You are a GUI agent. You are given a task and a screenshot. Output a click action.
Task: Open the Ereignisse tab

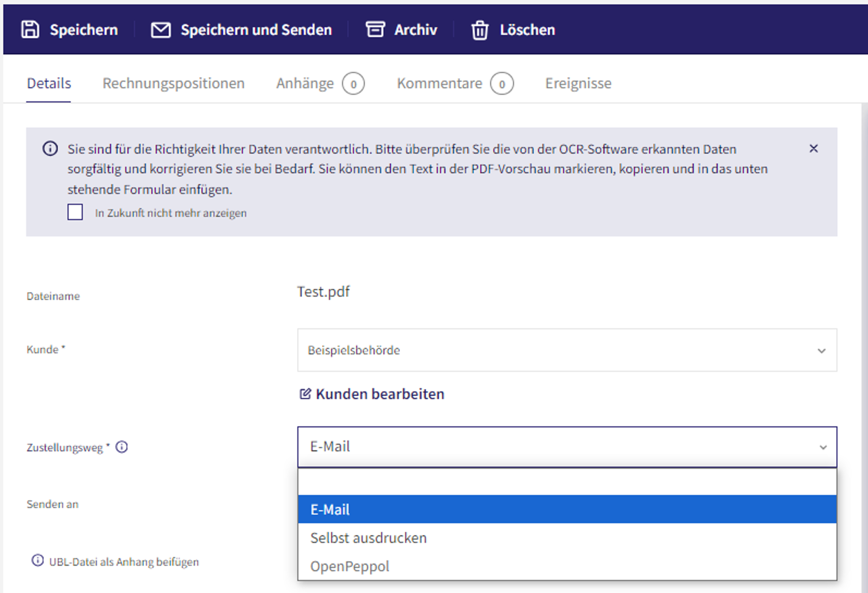coord(578,83)
